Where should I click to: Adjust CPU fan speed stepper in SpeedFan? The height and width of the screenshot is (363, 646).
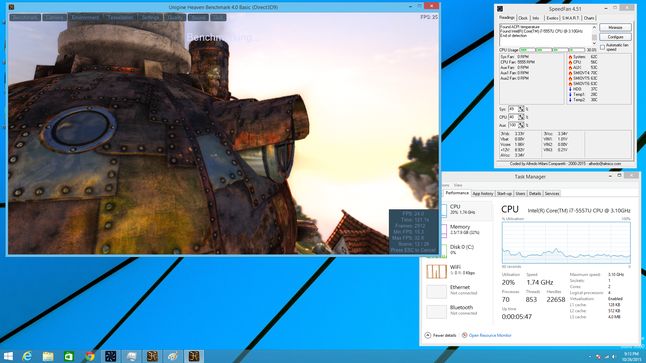point(521,117)
